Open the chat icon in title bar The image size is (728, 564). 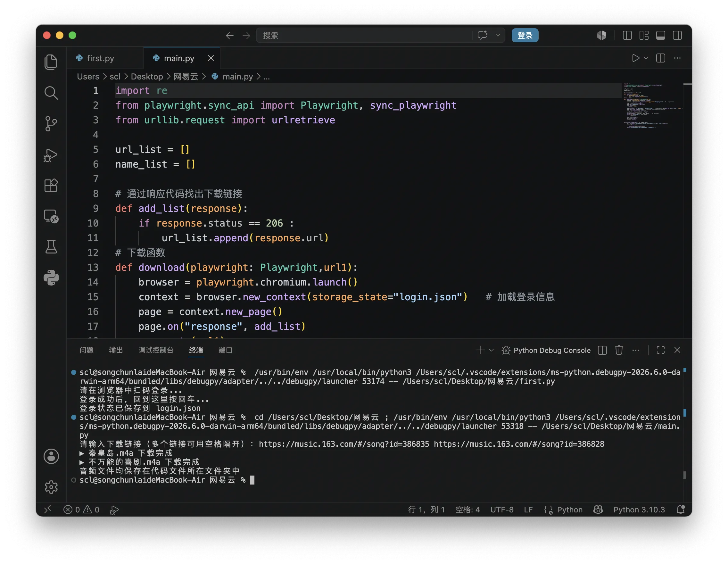(483, 35)
